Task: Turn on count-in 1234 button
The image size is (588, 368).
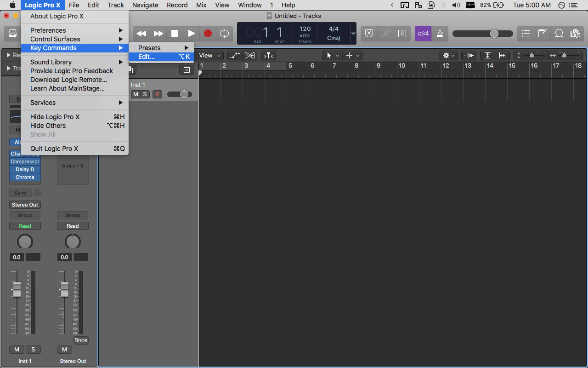Action: [423, 34]
